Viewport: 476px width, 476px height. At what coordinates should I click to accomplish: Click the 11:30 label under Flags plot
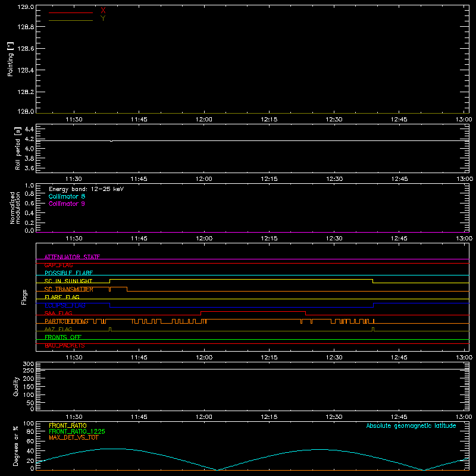click(74, 358)
